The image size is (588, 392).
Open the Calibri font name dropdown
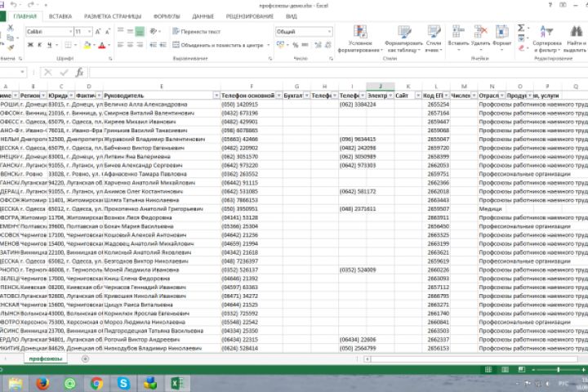(x=69, y=32)
